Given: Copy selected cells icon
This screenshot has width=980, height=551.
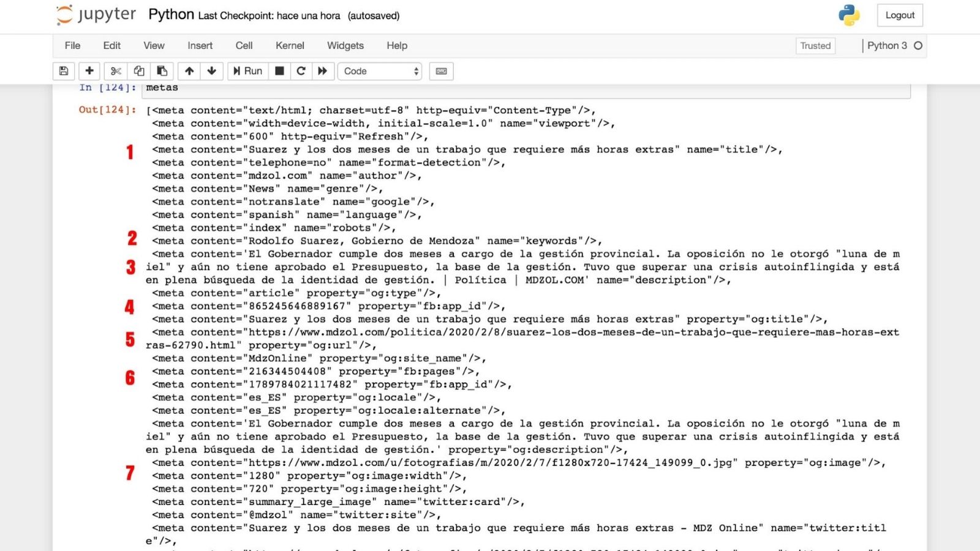Looking at the screenshot, I should [x=139, y=71].
